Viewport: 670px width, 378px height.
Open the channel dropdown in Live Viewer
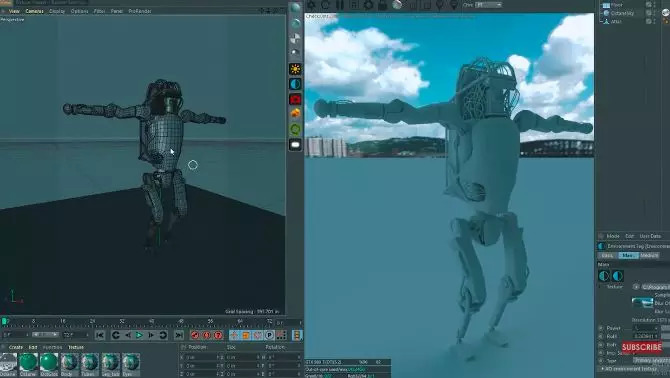click(488, 5)
